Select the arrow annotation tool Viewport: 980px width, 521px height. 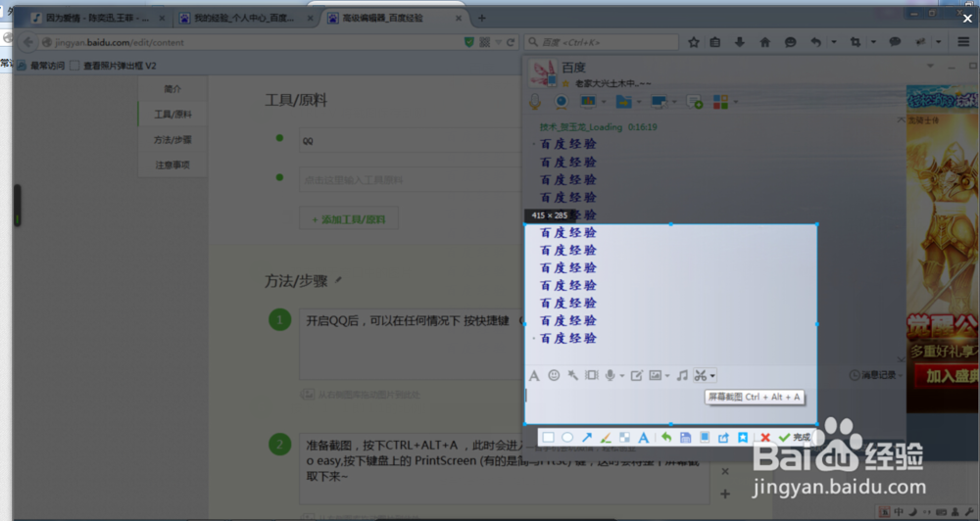(x=587, y=438)
